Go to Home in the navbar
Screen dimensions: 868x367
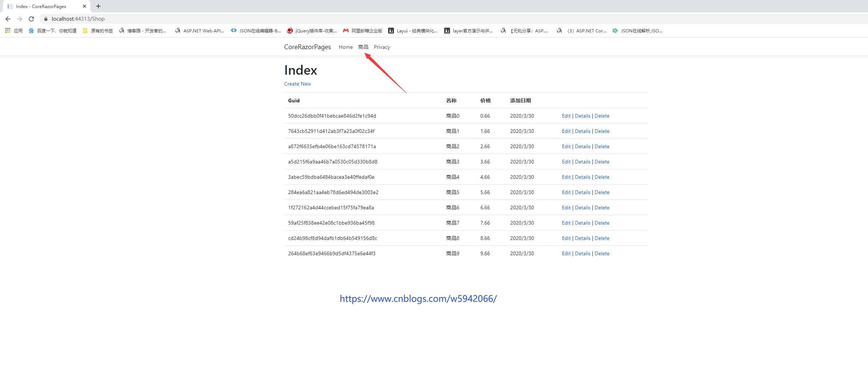[346, 47]
